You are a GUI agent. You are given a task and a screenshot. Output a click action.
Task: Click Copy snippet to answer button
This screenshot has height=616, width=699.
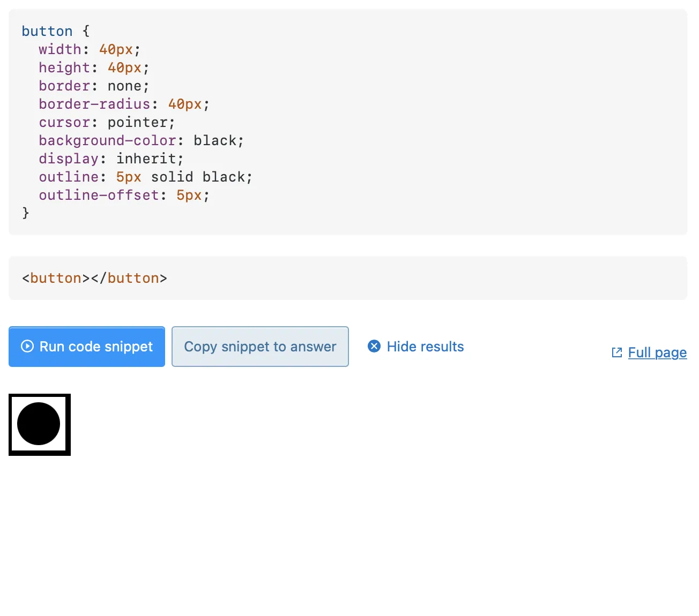coord(260,347)
